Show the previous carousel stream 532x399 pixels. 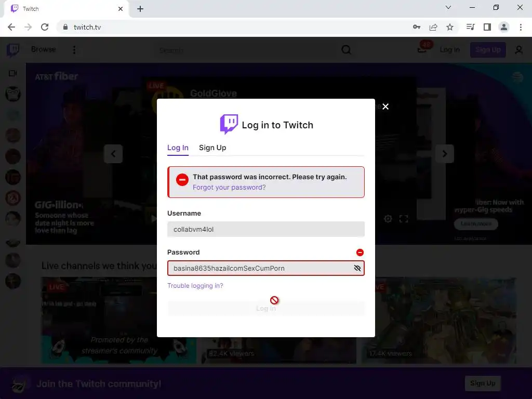click(x=113, y=154)
